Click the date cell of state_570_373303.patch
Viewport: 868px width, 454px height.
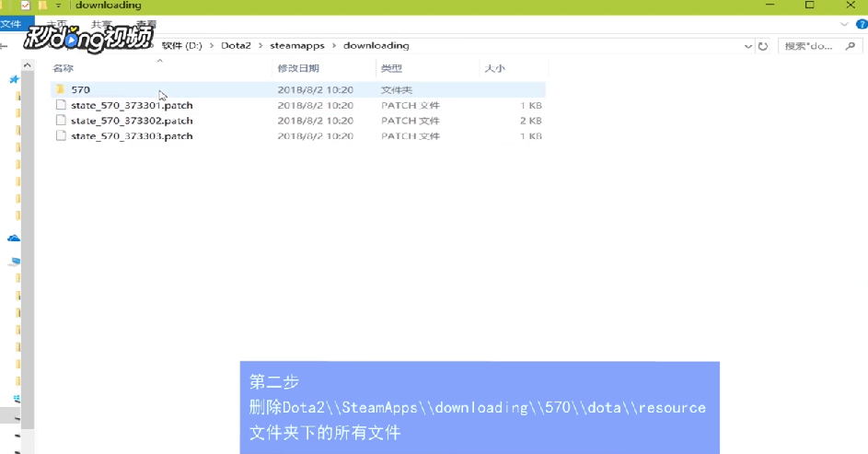(315, 136)
